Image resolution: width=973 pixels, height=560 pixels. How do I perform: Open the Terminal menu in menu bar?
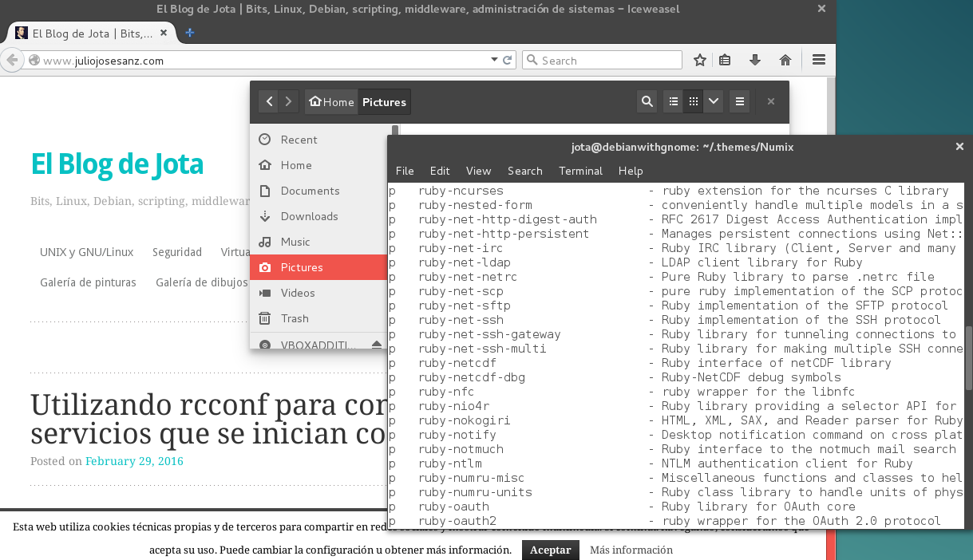click(x=580, y=171)
